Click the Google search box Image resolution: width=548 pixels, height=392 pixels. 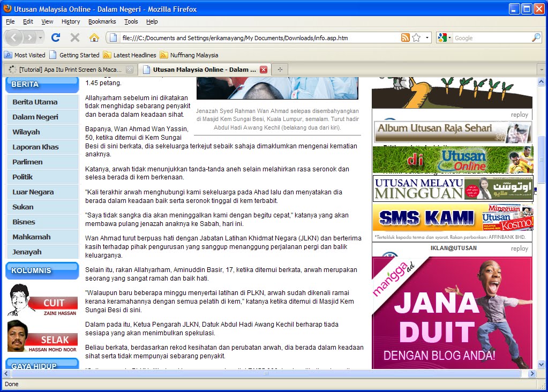492,37
